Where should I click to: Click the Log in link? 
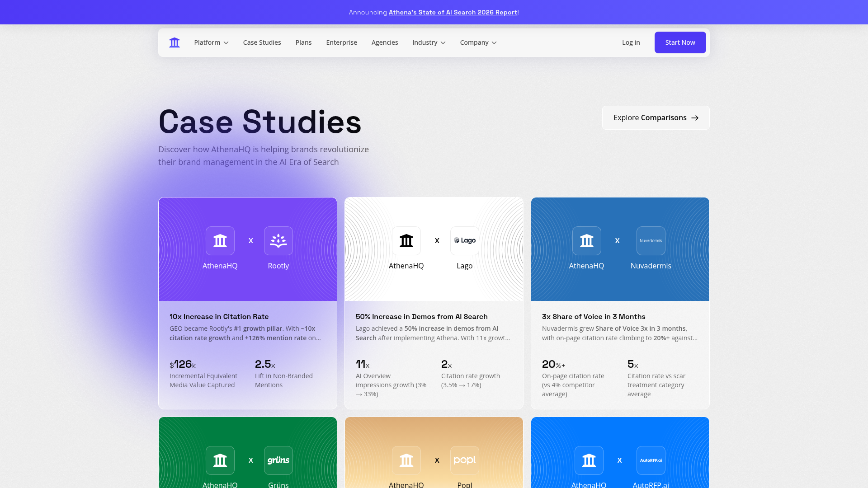631,42
